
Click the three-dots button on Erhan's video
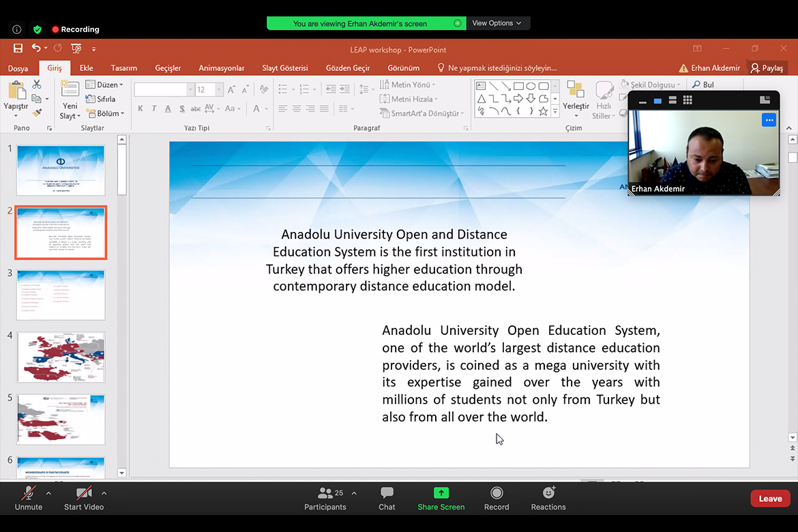(x=769, y=120)
